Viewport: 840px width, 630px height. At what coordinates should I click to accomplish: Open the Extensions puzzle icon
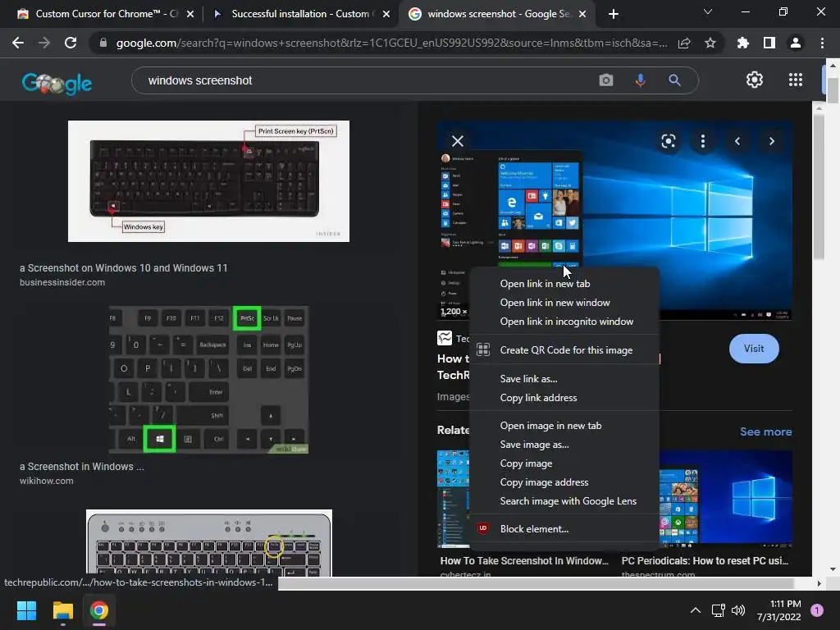(x=743, y=43)
